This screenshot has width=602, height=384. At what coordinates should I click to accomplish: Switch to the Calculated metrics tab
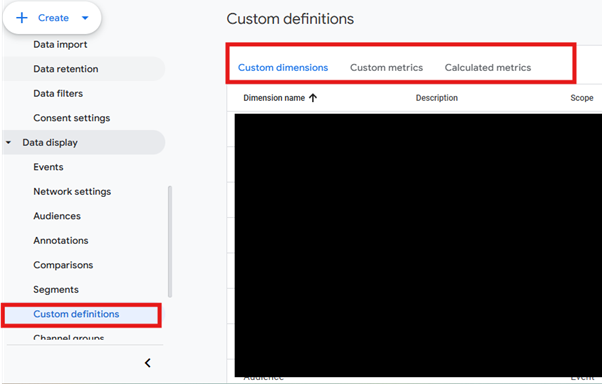488,68
